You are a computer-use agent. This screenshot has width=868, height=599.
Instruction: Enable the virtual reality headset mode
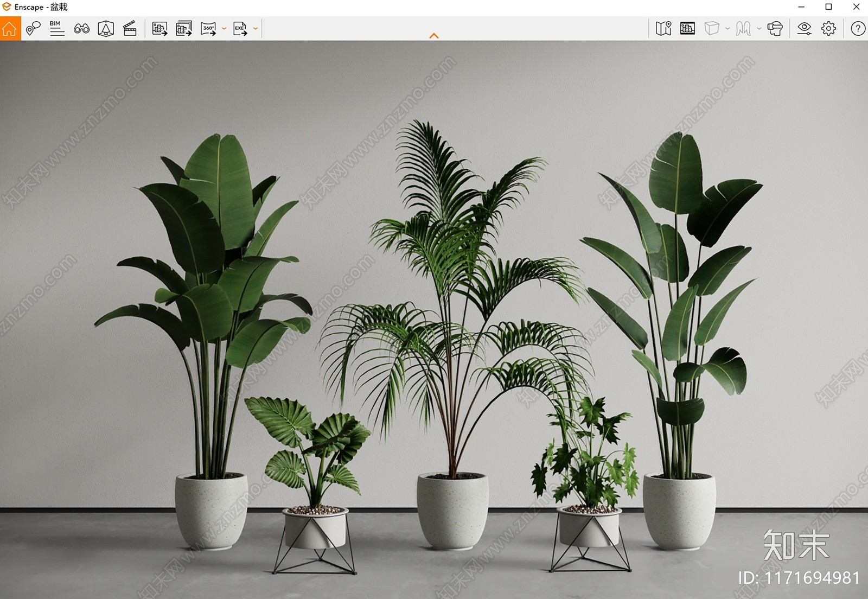click(x=775, y=28)
